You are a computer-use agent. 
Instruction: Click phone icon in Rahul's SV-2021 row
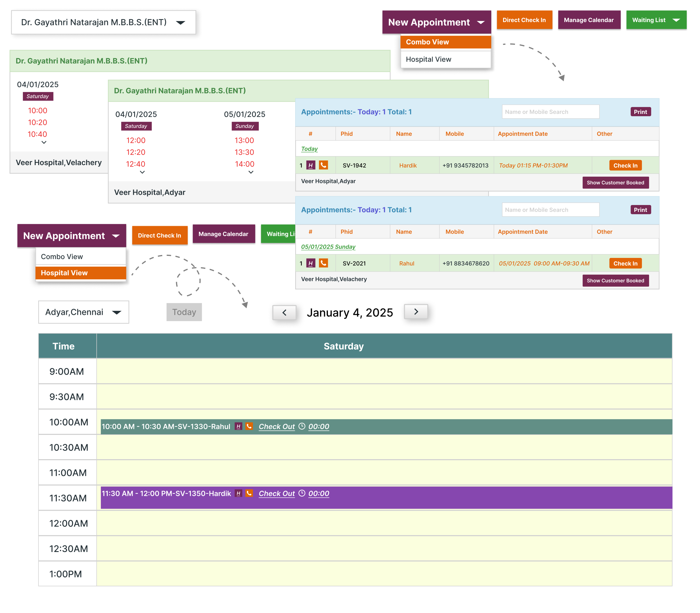323,263
